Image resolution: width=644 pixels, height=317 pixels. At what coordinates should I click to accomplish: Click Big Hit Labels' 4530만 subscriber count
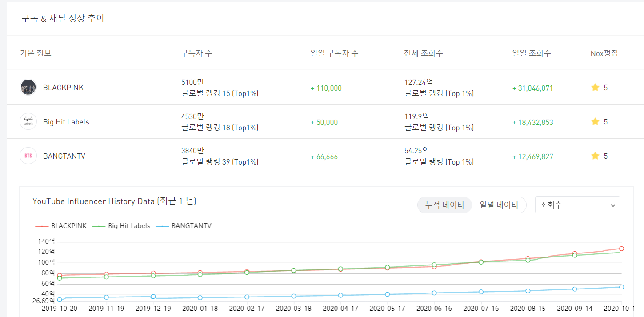pyautogui.click(x=192, y=116)
